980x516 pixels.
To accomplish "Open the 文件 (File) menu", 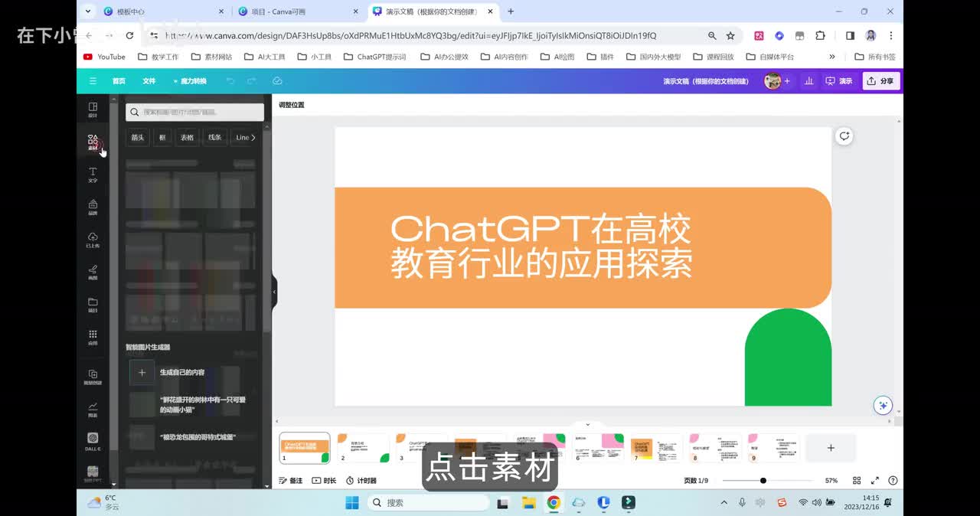I will 149,81.
